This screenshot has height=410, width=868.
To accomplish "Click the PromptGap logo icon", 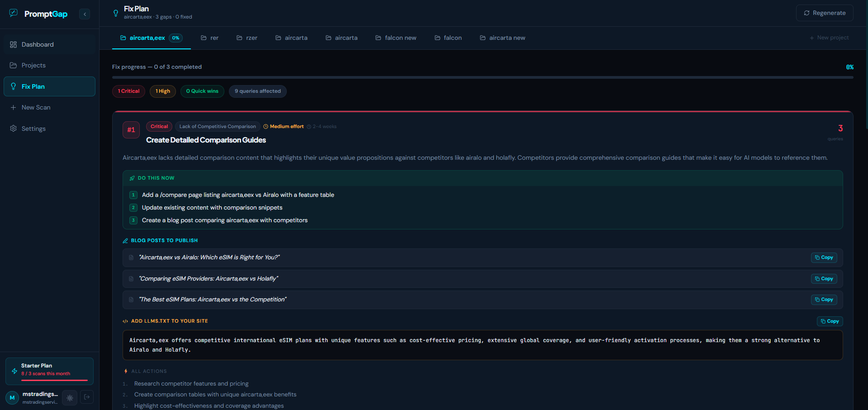I will pos(14,13).
